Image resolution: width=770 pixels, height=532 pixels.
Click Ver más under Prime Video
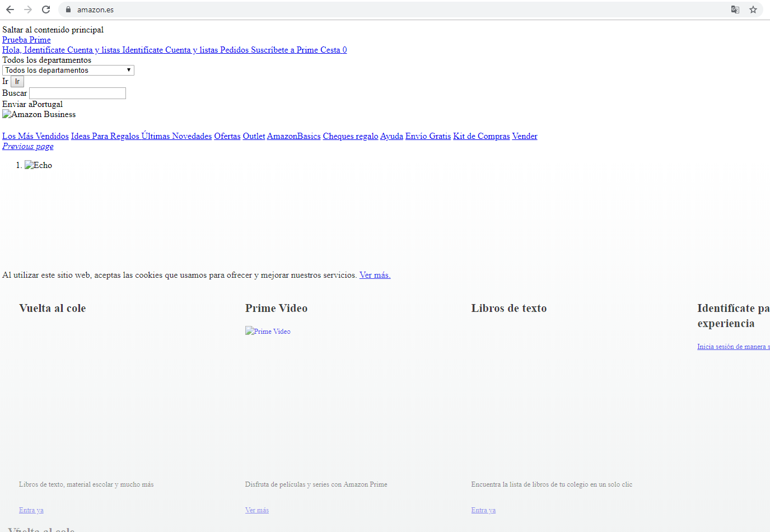(257, 510)
